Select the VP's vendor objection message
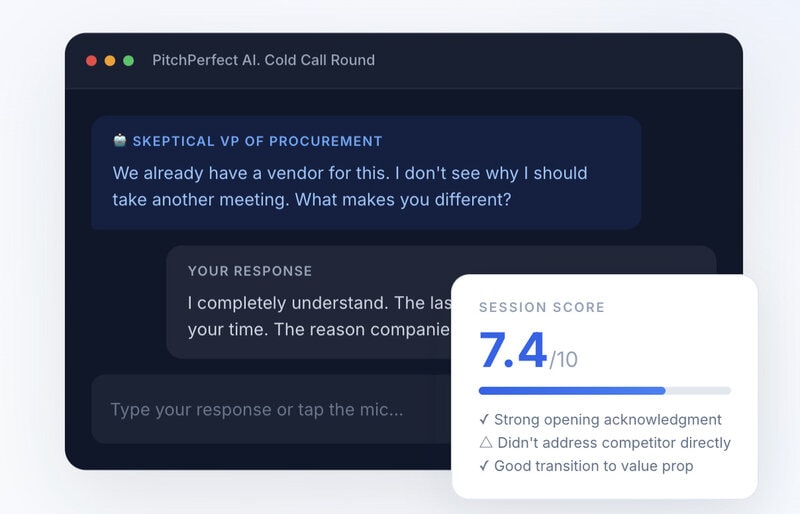The height and width of the screenshot is (514, 800). pos(349,186)
